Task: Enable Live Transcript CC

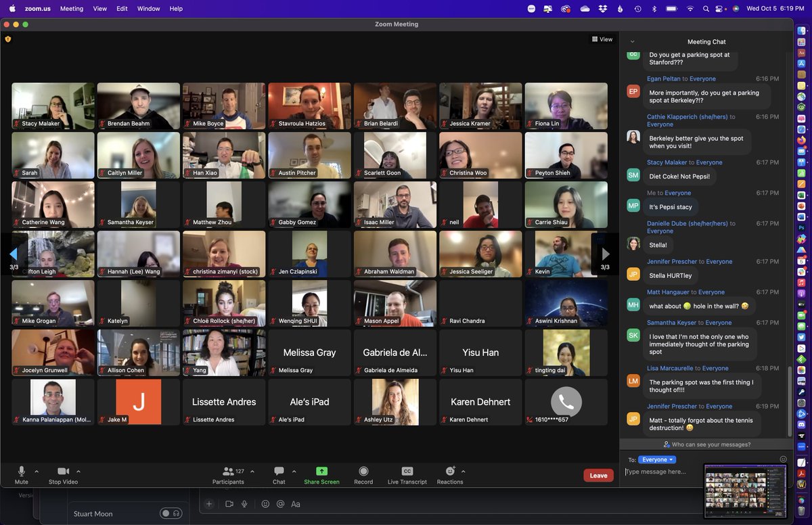Action: tap(407, 475)
